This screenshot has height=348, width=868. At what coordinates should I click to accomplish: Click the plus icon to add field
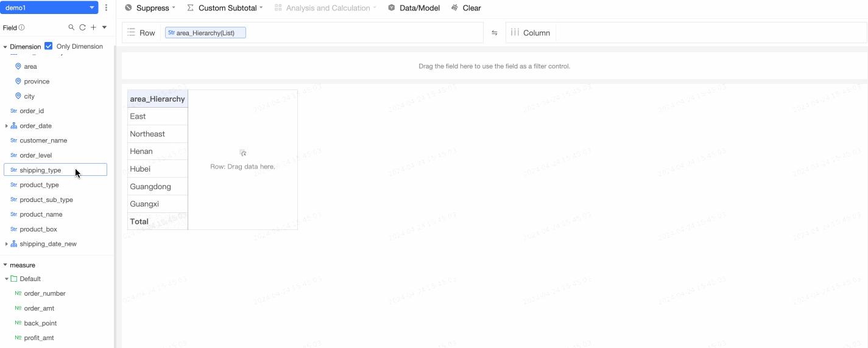[x=93, y=27]
